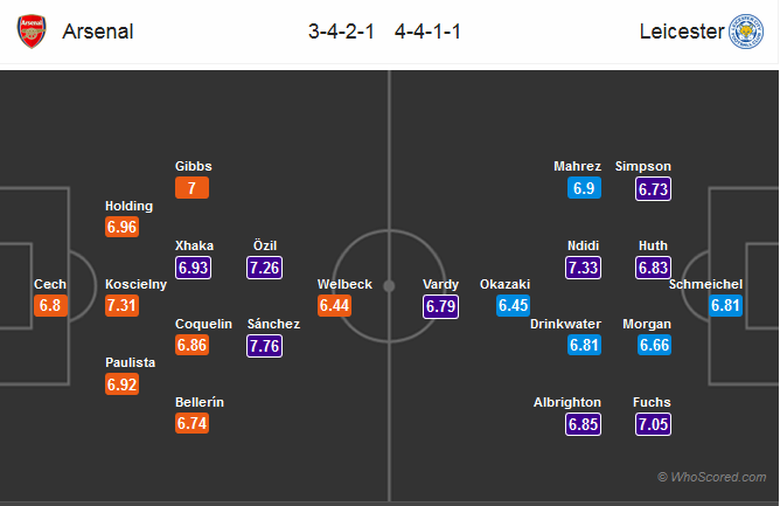The width and height of the screenshot is (780, 506).
Task: Open the Arsenal team name link
Action: 98,31
